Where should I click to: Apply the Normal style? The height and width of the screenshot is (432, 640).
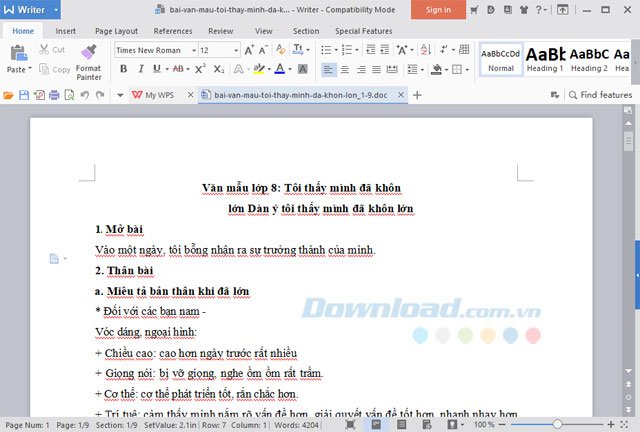point(501,60)
